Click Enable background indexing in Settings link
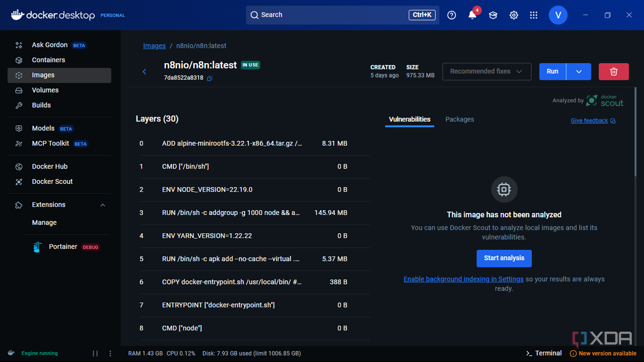The image size is (644, 362). [x=463, y=279]
